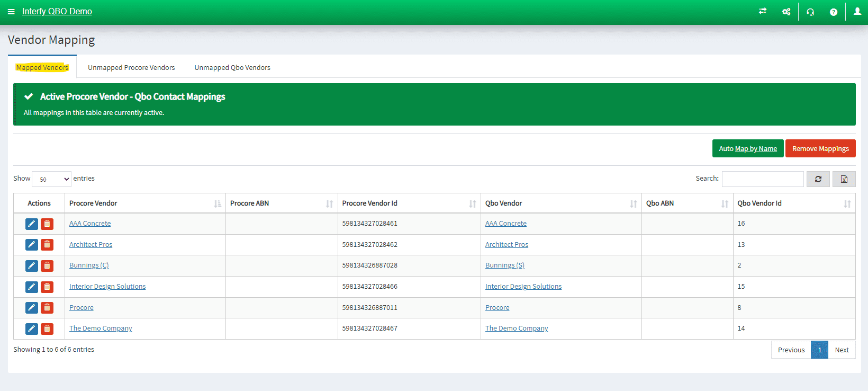
Task: Sort by Qbo Vendor Id column
Action: click(x=794, y=203)
